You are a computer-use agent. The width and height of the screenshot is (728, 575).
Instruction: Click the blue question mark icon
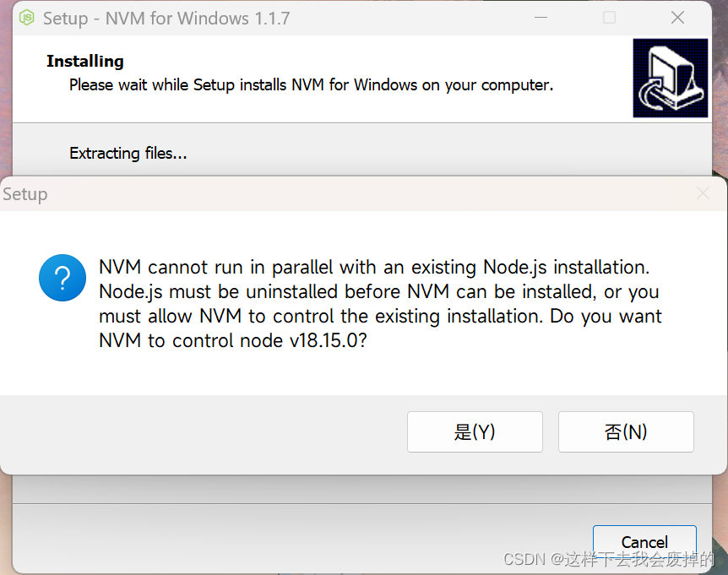pos(62,278)
